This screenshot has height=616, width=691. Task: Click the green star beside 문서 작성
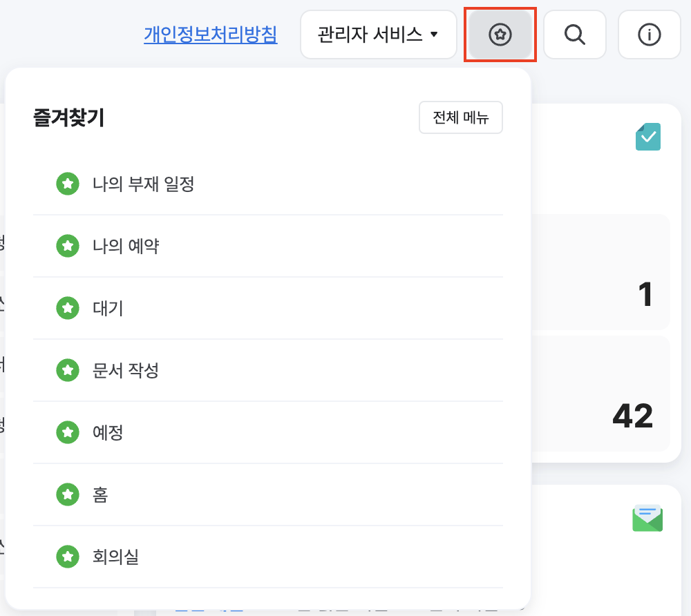click(x=67, y=370)
